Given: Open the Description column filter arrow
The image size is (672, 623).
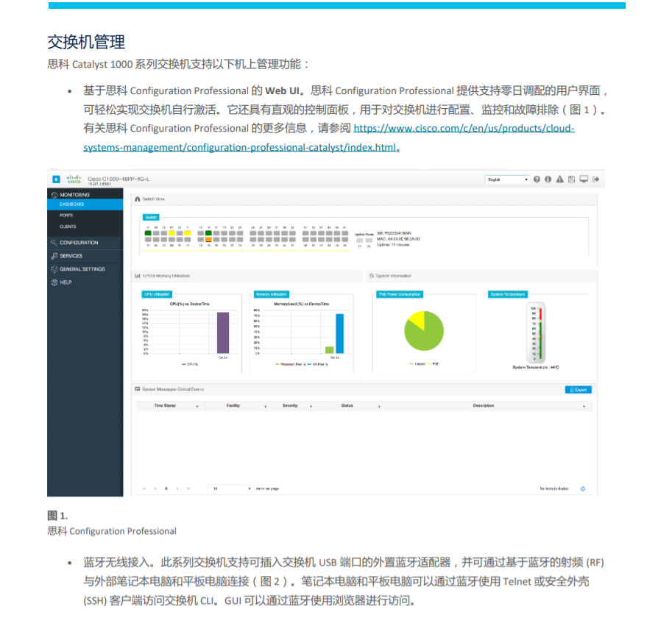Looking at the screenshot, I should coord(584,406).
